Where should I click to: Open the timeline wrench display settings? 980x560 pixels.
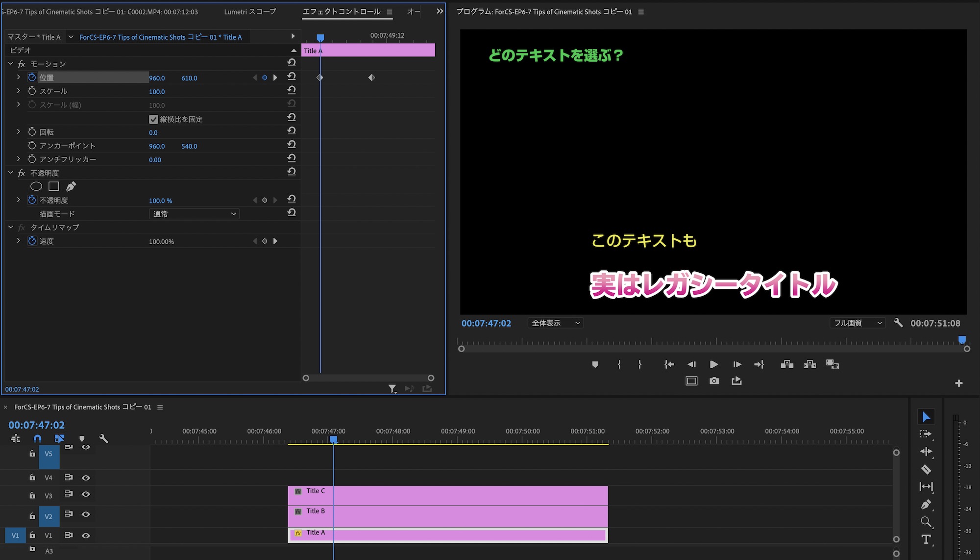coord(103,438)
